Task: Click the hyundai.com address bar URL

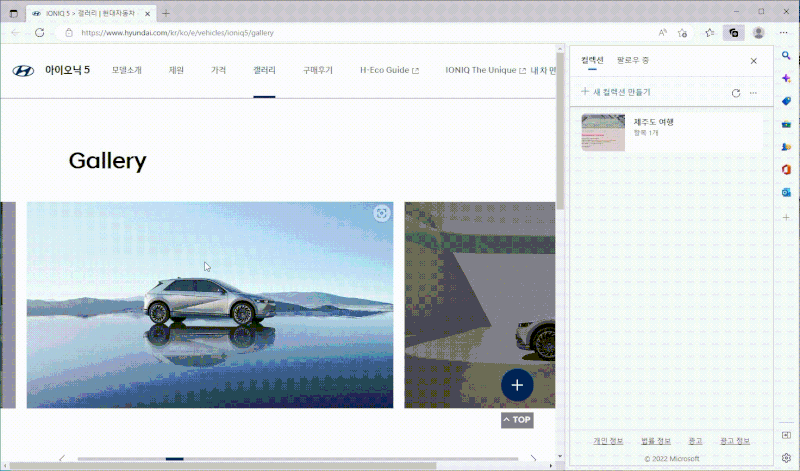Action: [x=178, y=33]
